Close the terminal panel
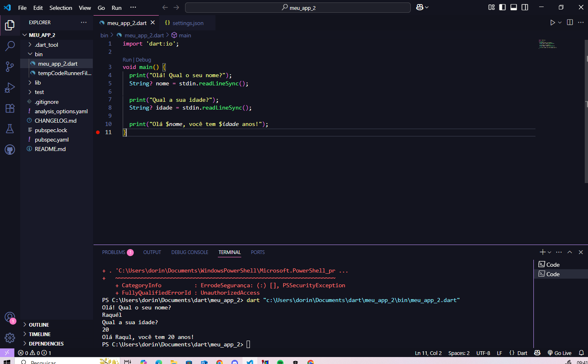Viewport: 588px width, 364px height. [x=581, y=252]
